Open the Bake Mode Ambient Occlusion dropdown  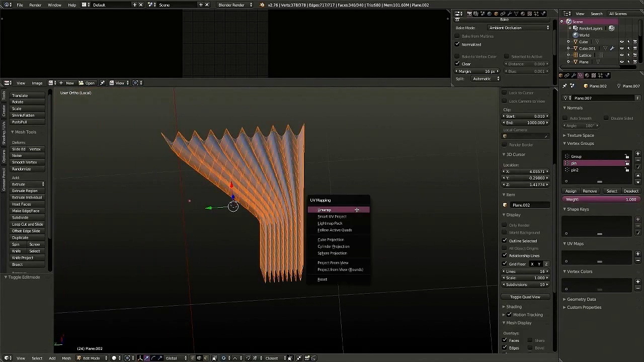pyautogui.click(x=519, y=28)
